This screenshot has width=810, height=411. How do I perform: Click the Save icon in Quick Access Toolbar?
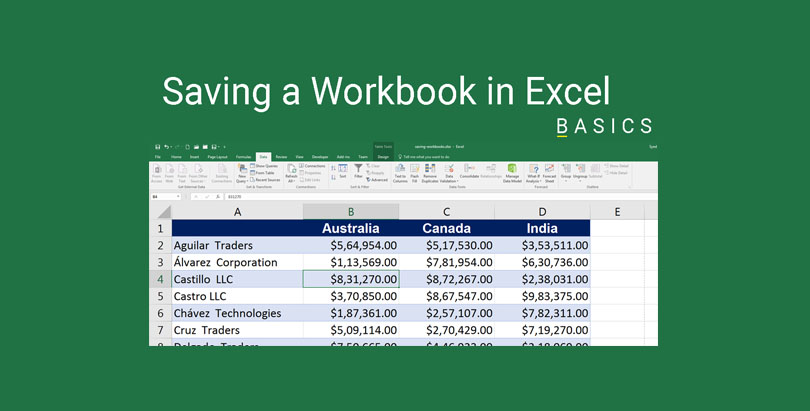click(158, 147)
